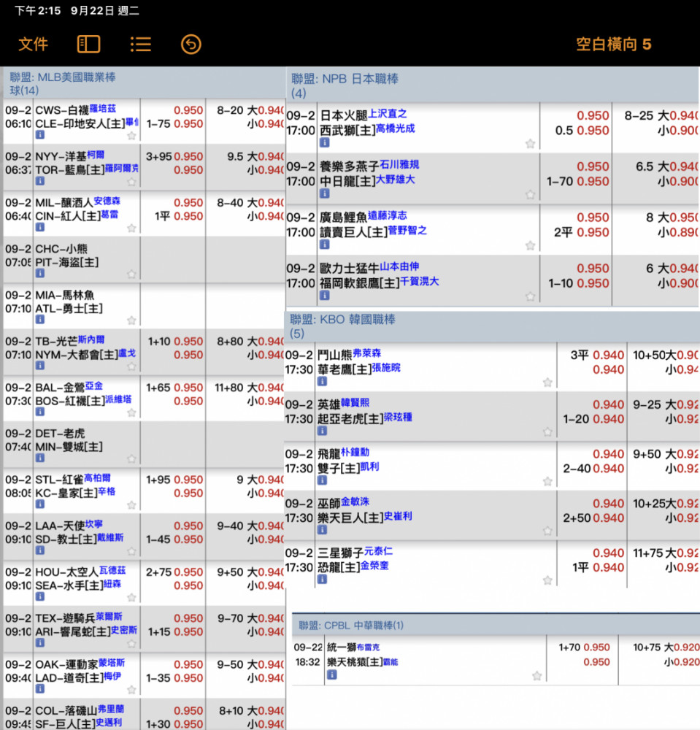Star the STL-紅雀 vs KC-皇家 game
Viewport: 700px width, 730px height.
[x=131, y=504]
